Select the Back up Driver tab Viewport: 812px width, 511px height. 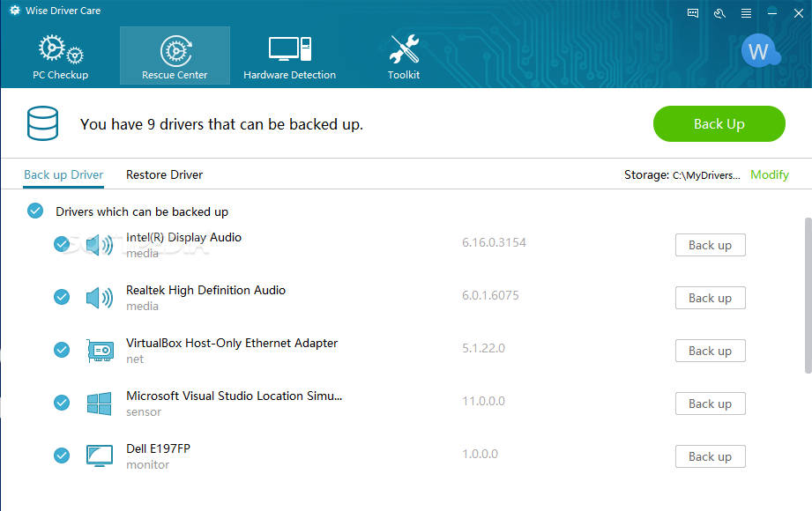point(63,175)
